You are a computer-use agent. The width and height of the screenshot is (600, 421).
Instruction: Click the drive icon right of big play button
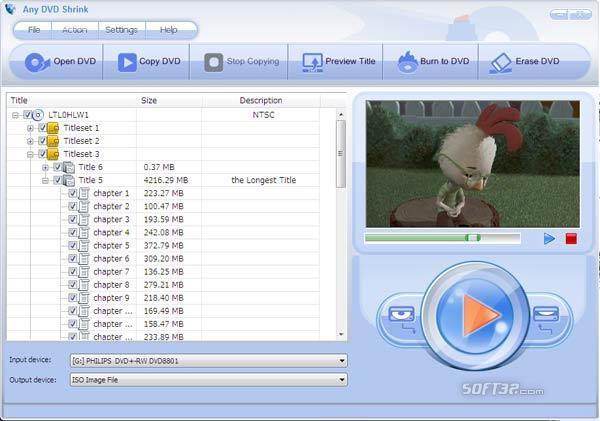[546, 315]
